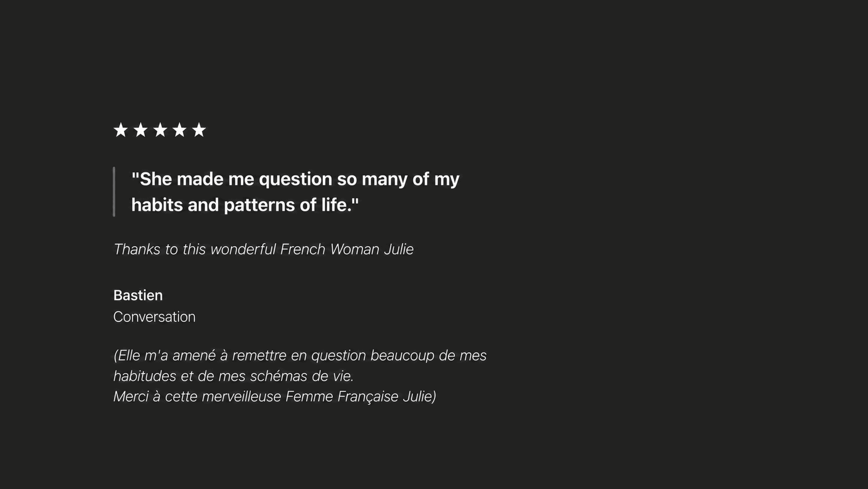This screenshot has width=868, height=489.
Task: Click the "Conversation" label under Bastien
Action: 154,317
